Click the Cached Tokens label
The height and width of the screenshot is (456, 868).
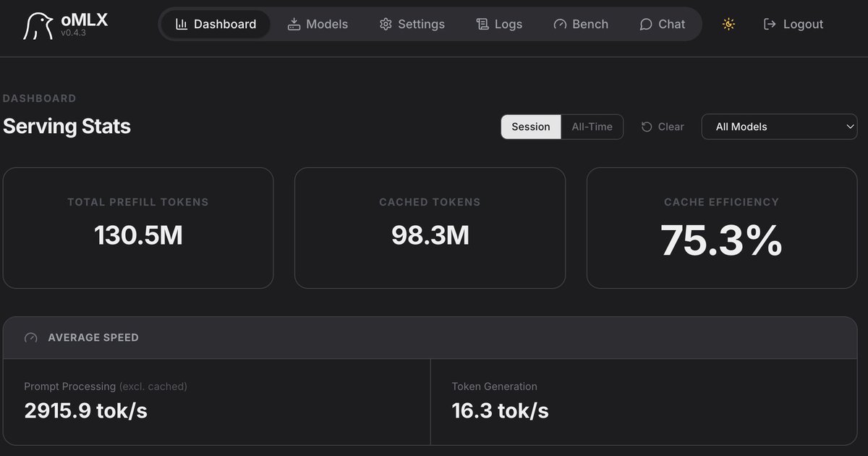pyautogui.click(x=430, y=202)
